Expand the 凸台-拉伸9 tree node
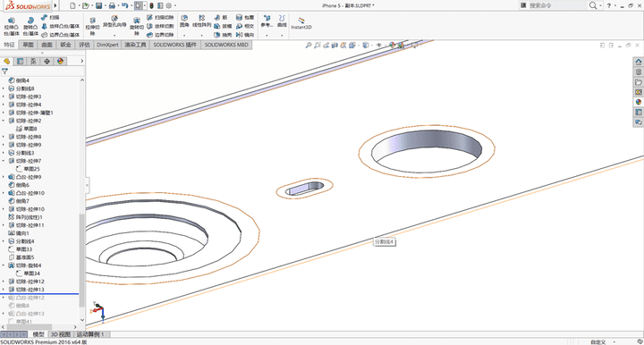The width and height of the screenshot is (644, 345). [4, 177]
